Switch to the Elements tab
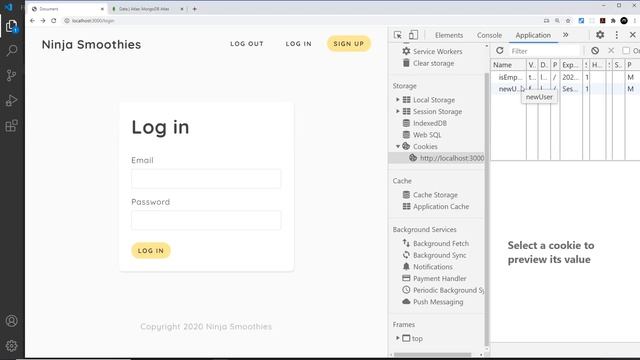640x360 pixels. tap(449, 35)
